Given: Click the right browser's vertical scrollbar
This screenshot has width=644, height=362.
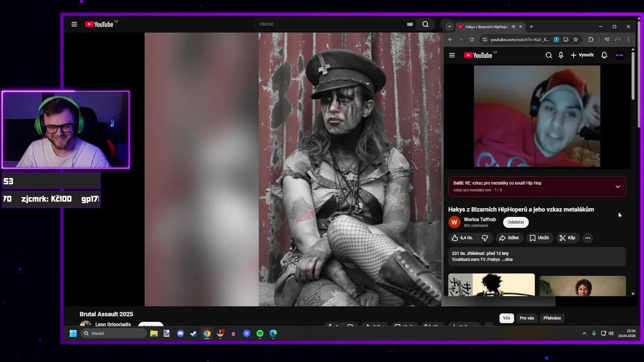Looking at the screenshot, I should 633,75.
